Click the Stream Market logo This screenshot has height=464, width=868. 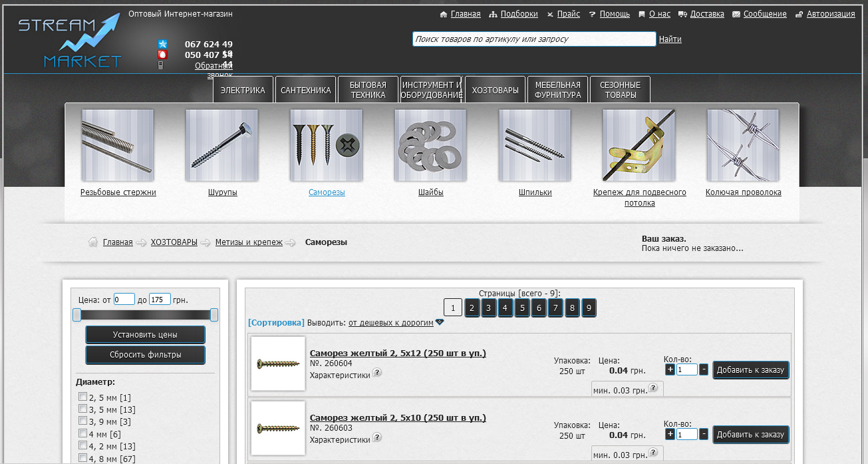(69, 42)
